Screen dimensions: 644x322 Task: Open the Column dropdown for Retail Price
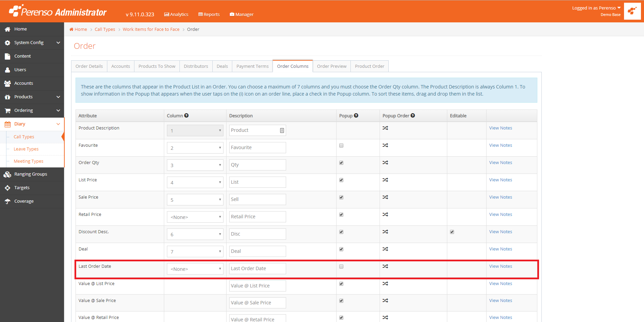pos(195,217)
